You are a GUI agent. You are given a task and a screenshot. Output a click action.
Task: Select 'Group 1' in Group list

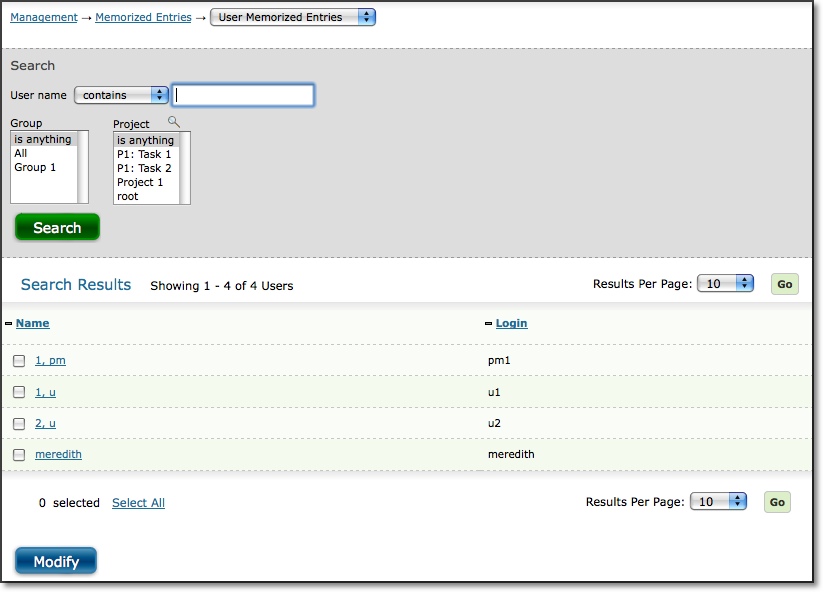(44, 168)
